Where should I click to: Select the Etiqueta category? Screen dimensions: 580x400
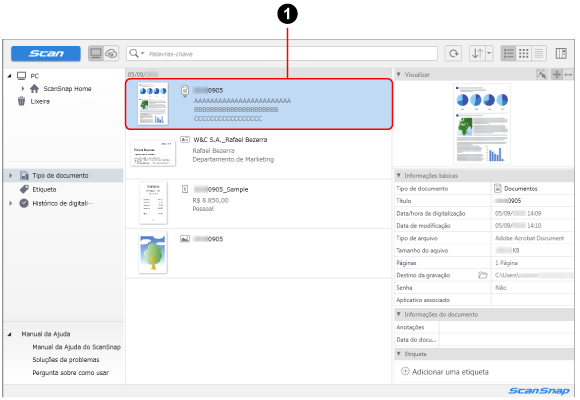click(x=44, y=189)
